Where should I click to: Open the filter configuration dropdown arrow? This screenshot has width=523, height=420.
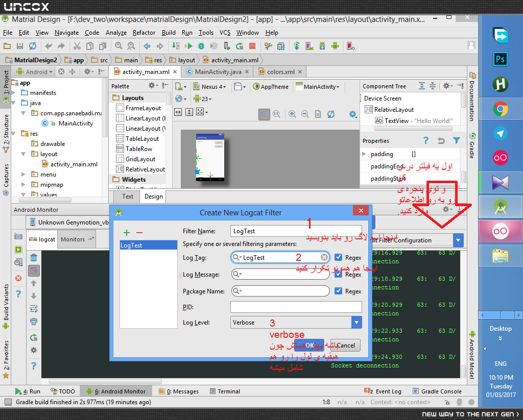(458, 240)
